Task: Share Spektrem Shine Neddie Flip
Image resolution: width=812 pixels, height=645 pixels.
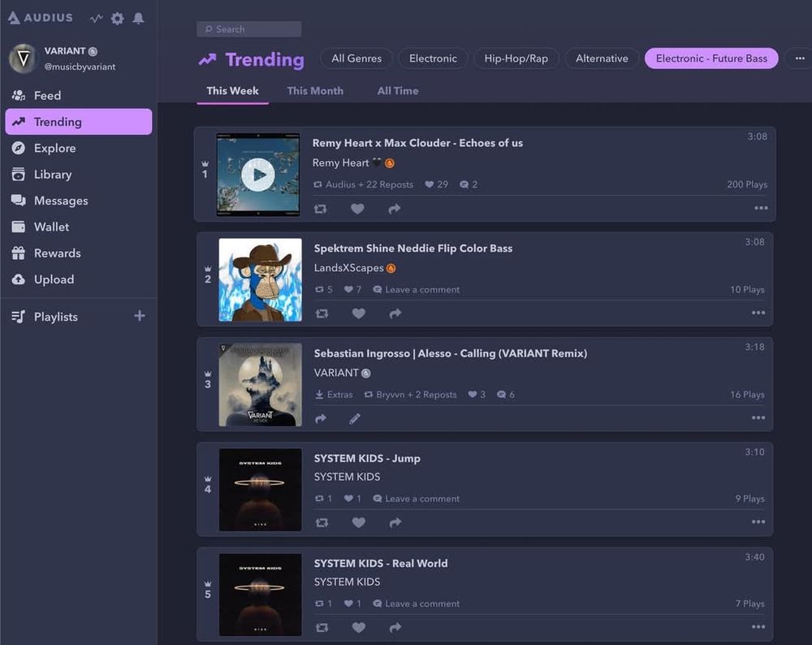Action: click(x=395, y=314)
